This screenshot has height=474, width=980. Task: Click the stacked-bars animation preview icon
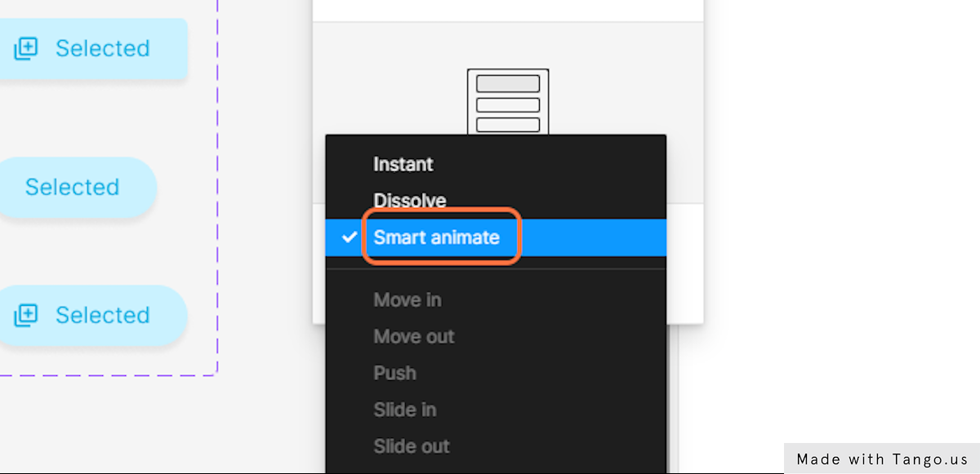coord(507,102)
